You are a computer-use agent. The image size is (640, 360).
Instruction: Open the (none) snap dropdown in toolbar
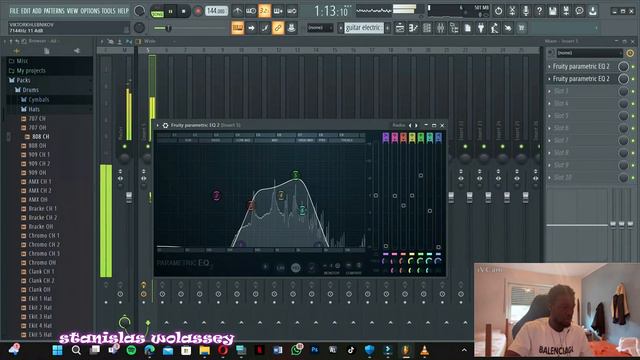pyautogui.click(x=320, y=28)
